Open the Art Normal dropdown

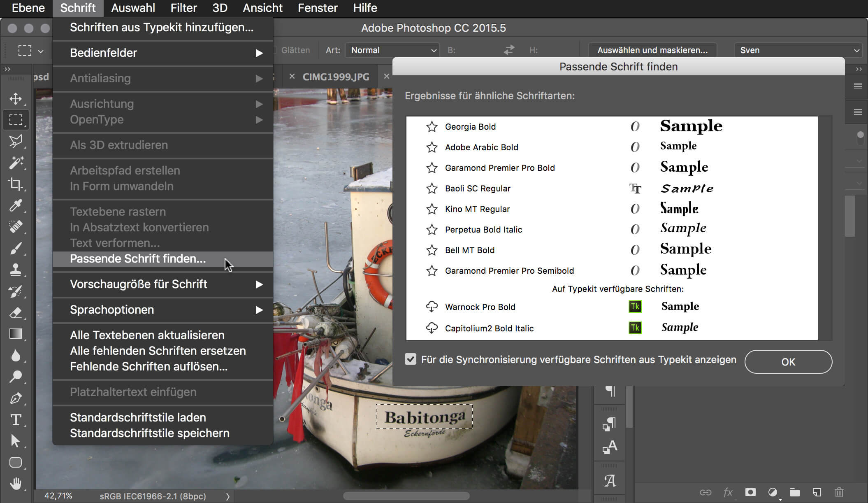(x=392, y=50)
